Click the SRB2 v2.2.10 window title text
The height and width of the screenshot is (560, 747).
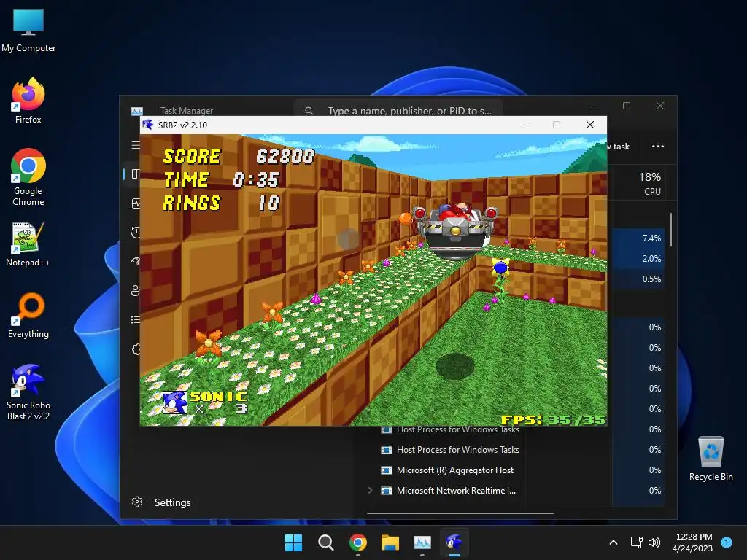pyautogui.click(x=182, y=125)
